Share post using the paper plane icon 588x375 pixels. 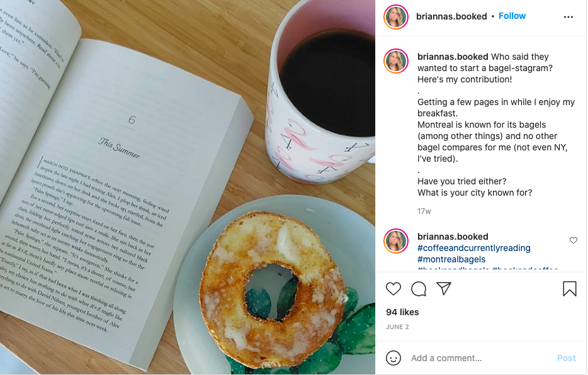444,288
